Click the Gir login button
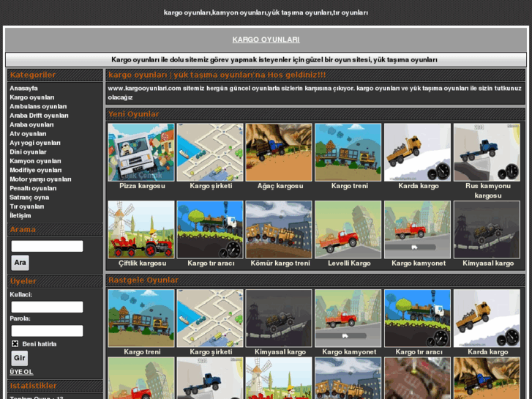 [20, 358]
